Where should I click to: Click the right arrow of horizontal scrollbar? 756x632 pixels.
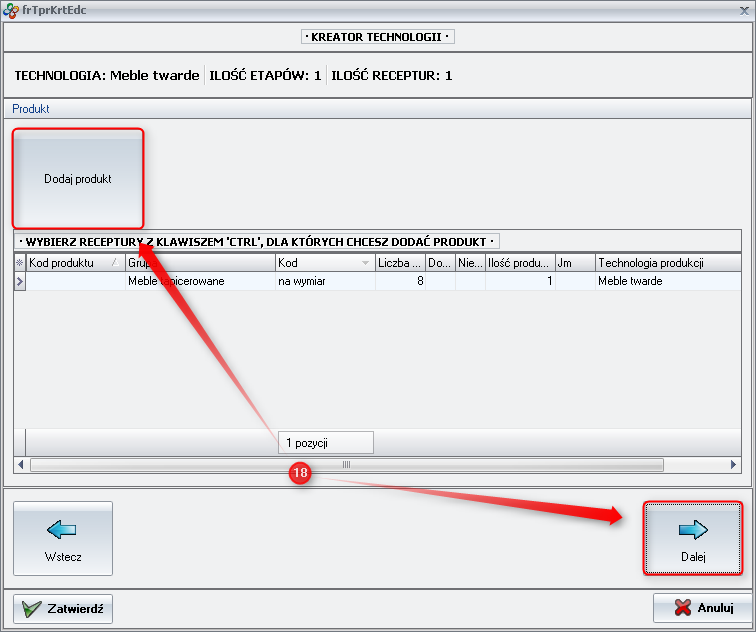[733, 465]
